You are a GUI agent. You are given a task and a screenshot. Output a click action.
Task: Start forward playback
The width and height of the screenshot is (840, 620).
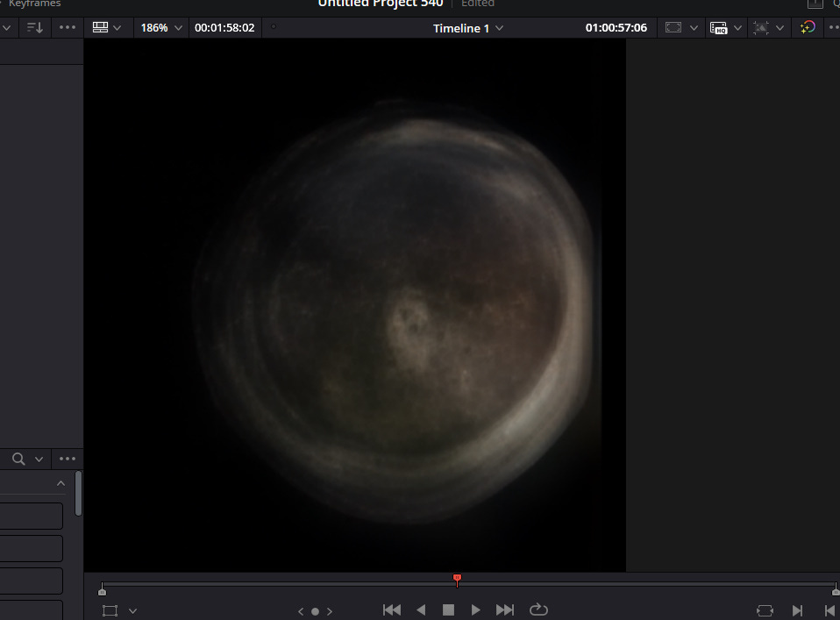(x=475, y=609)
